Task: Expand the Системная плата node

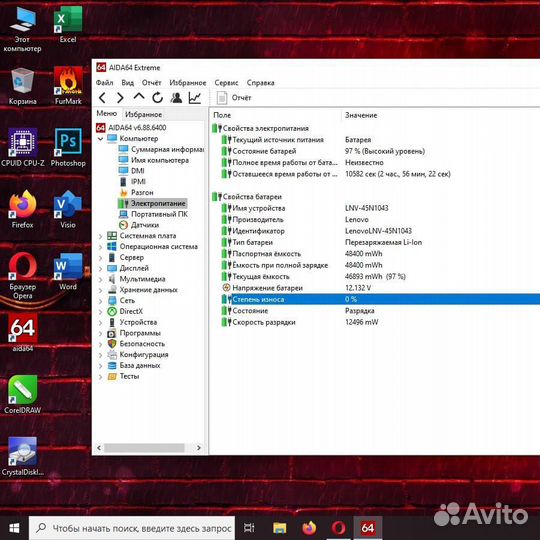Action: (x=100, y=236)
